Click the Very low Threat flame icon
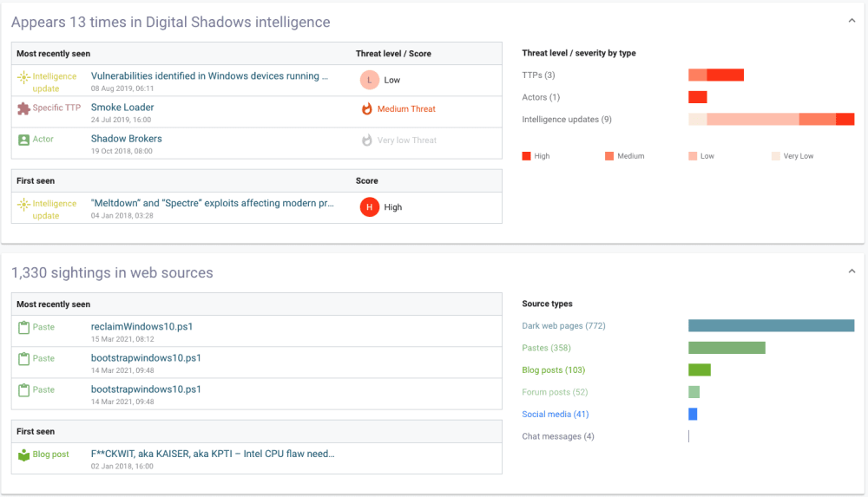868x497 pixels. (366, 140)
